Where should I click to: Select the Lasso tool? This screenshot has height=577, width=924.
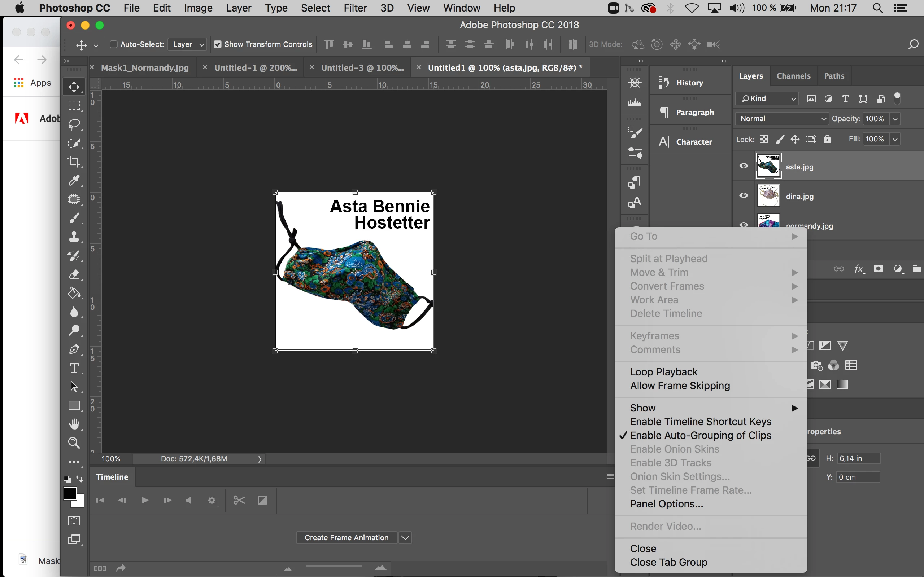(74, 124)
